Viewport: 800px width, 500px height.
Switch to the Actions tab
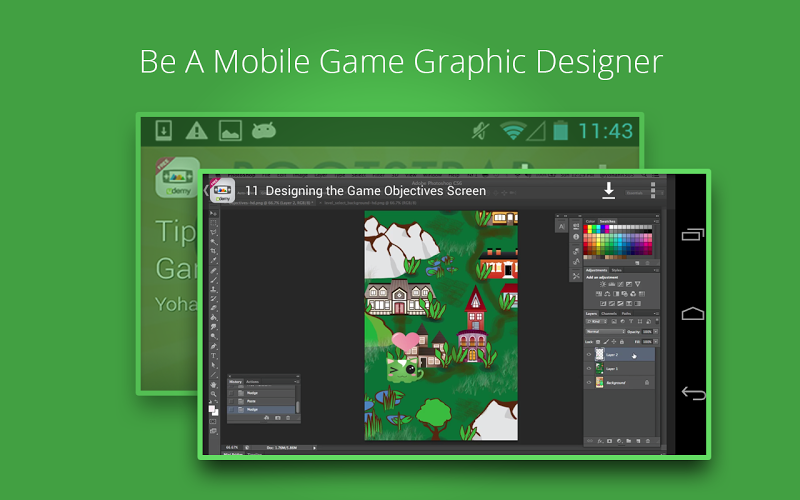253,382
